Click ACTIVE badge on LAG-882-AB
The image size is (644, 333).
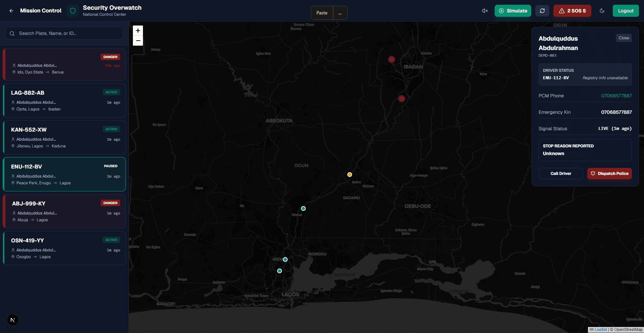pos(111,92)
